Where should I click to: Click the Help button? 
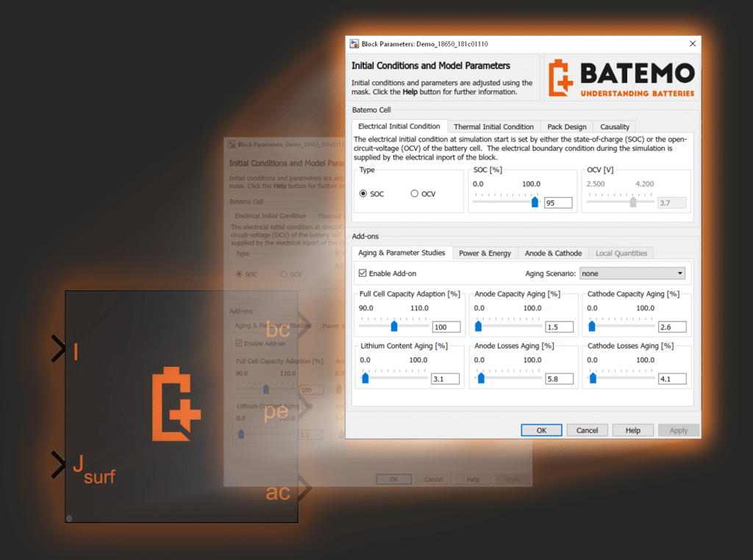(632, 430)
